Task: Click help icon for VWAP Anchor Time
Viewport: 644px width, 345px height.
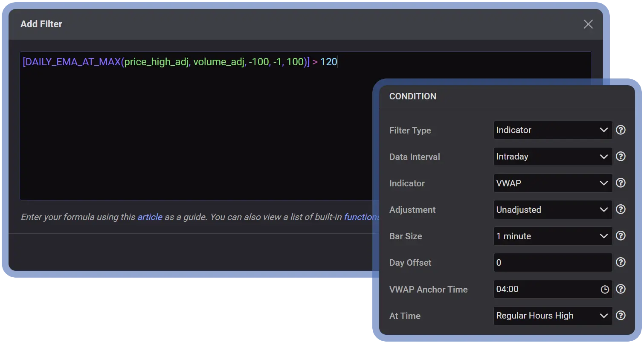Action: [x=621, y=289]
